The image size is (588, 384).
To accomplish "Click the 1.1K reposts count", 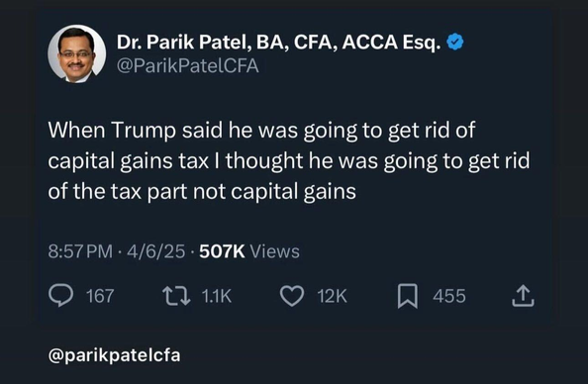I will coord(217,296).
